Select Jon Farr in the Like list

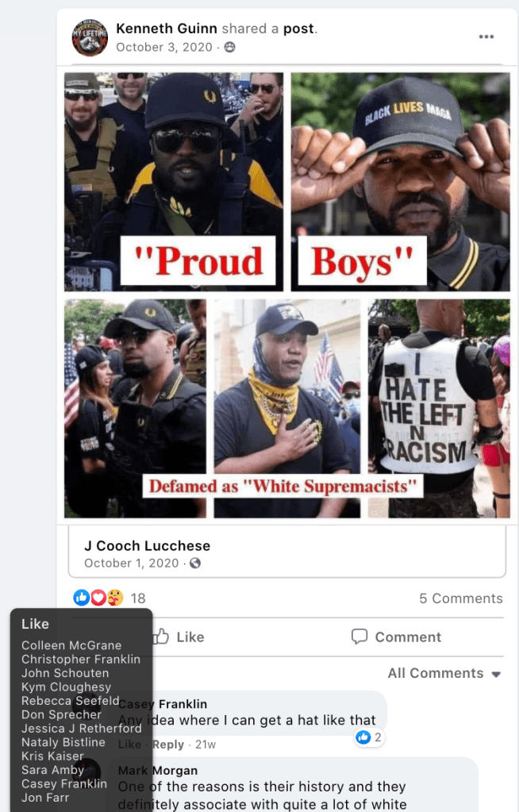(x=45, y=798)
